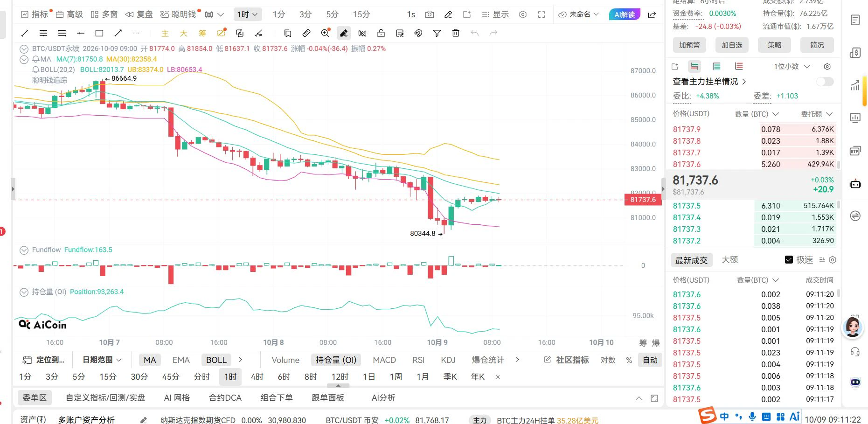Click the AI解读 button
Screen dimensions: 868x424
tap(625, 14)
